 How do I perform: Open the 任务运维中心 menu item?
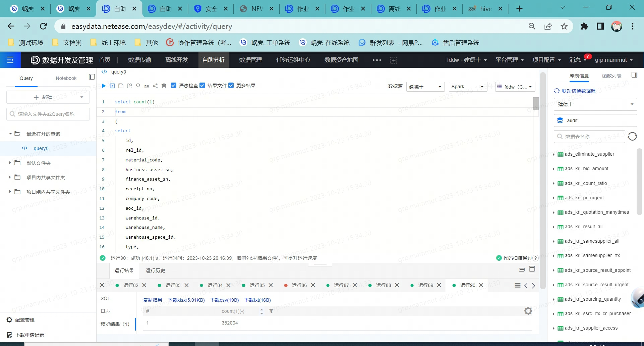(293, 60)
